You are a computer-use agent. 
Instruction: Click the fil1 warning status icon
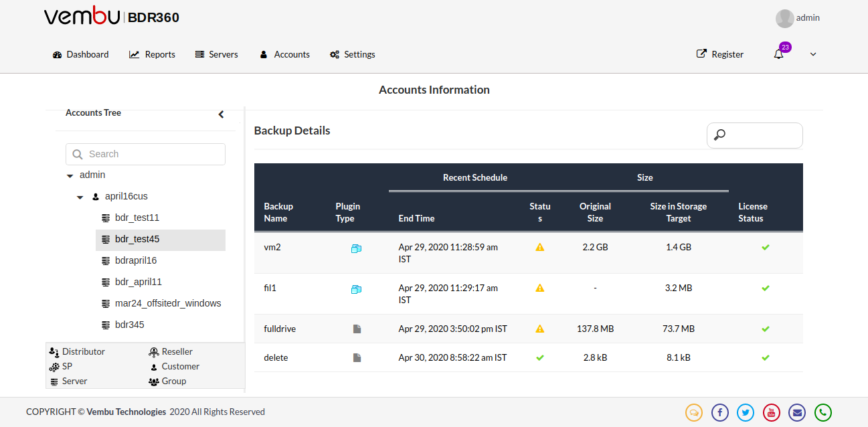(x=540, y=288)
